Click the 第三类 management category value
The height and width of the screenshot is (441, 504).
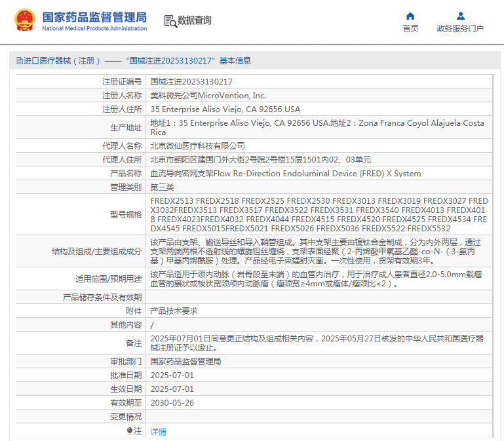pyautogui.click(x=163, y=187)
